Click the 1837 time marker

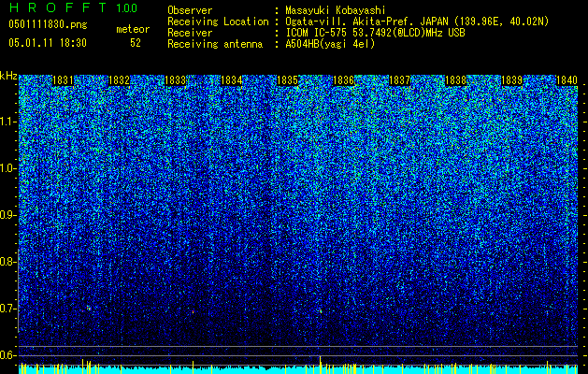pyautogui.click(x=400, y=80)
